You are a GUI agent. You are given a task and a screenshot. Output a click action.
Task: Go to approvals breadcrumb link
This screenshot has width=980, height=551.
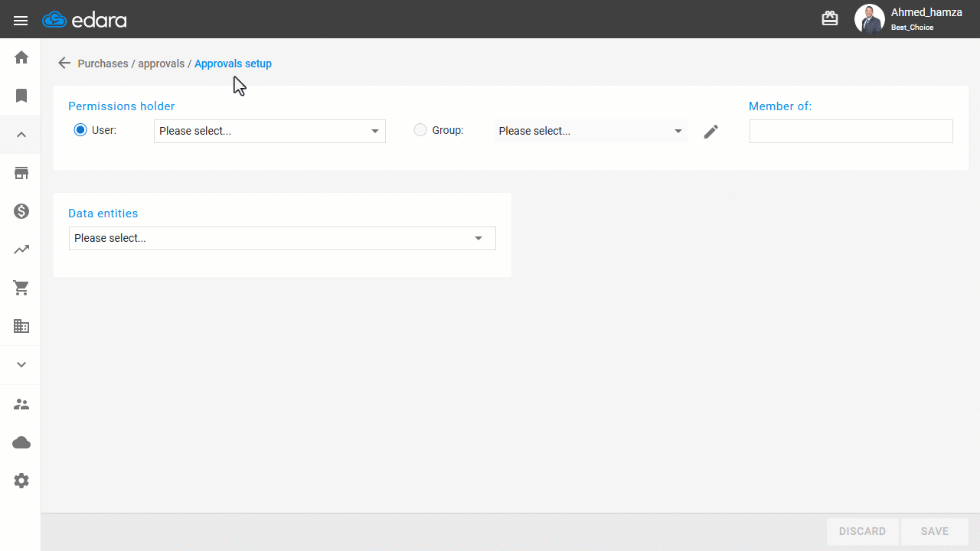pyautogui.click(x=162, y=64)
